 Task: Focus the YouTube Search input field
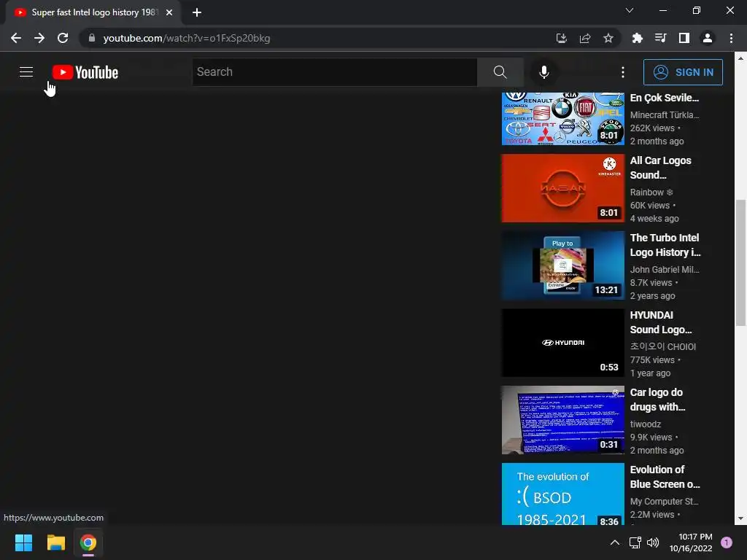click(x=334, y=72)
